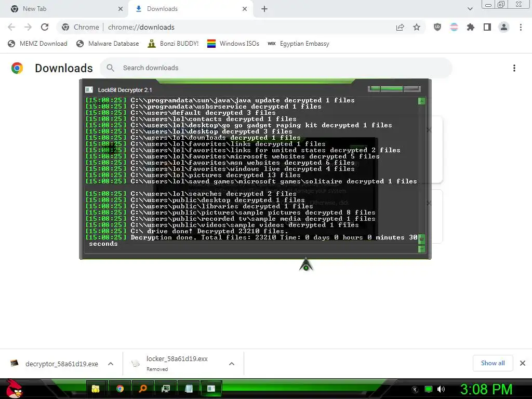The width and height of the screenshot is (532, 399).
Task: Close the downloads shelf
Action: 523,363
